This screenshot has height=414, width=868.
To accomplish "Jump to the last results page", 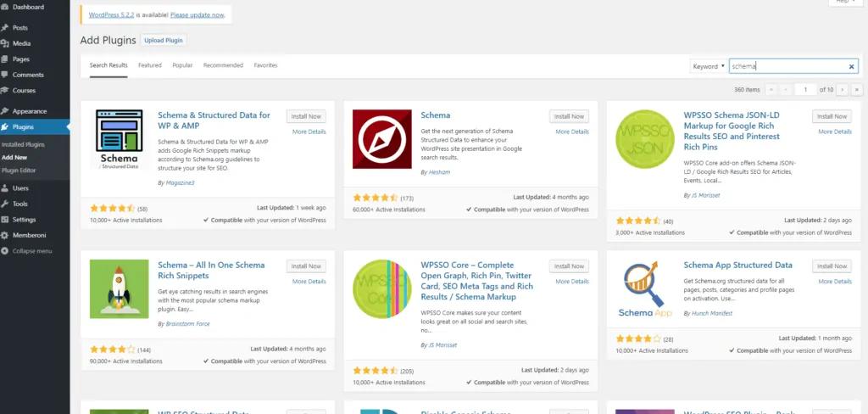I will coord(858,89).
